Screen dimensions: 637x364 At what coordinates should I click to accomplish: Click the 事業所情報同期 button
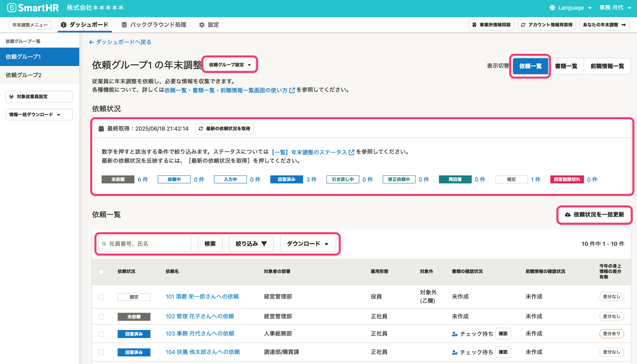491,25
